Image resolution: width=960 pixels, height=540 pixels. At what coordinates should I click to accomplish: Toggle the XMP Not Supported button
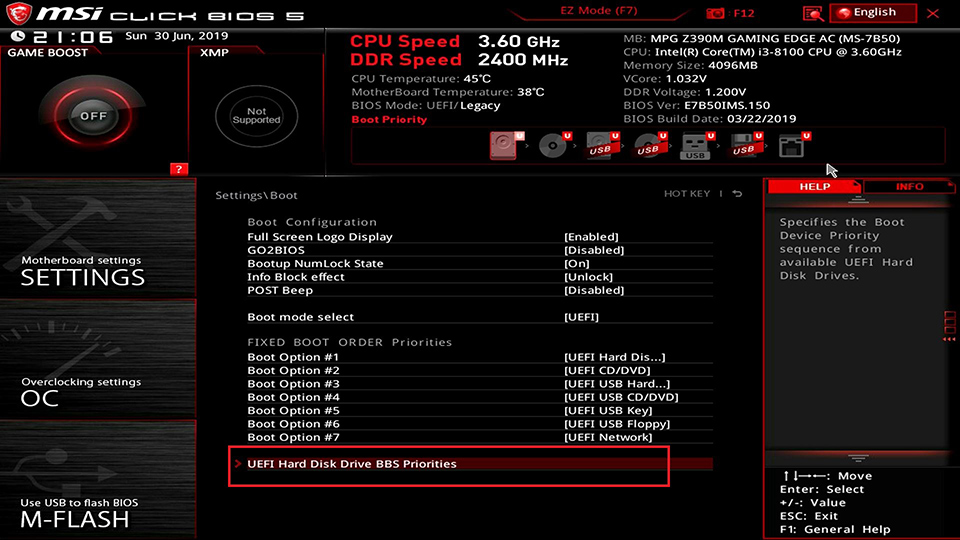click(x=256, y=115)
